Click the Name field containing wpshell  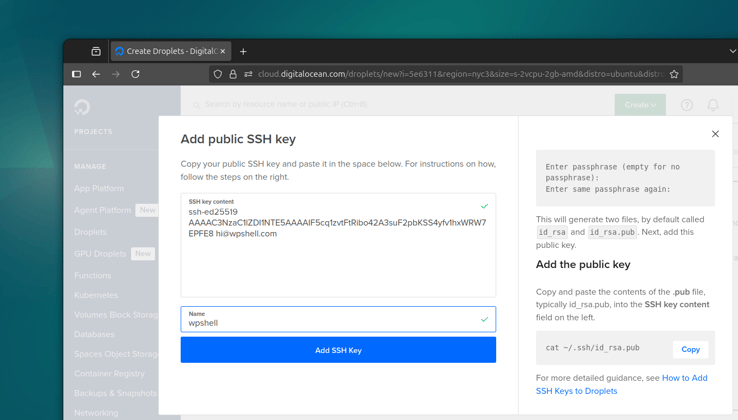(338, 319)
